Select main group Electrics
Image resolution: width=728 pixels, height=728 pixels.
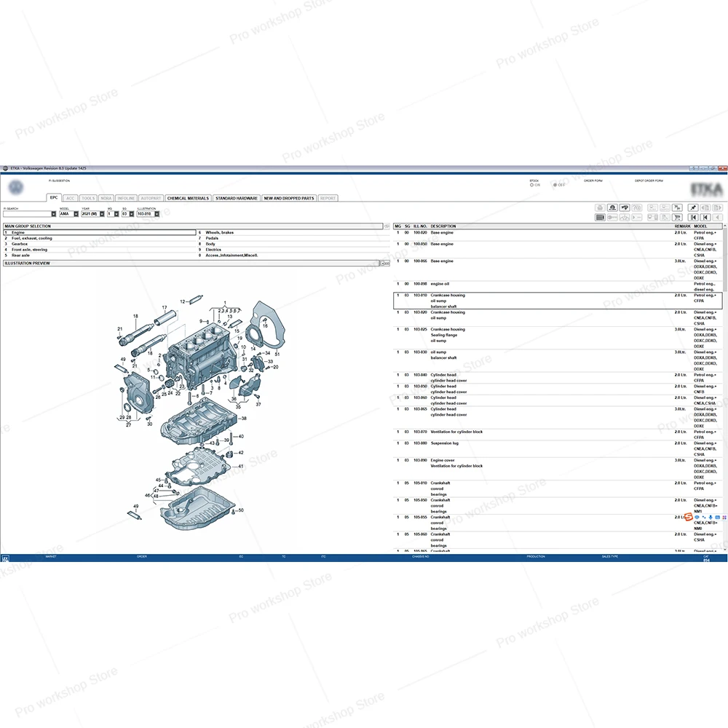[293, 249]
